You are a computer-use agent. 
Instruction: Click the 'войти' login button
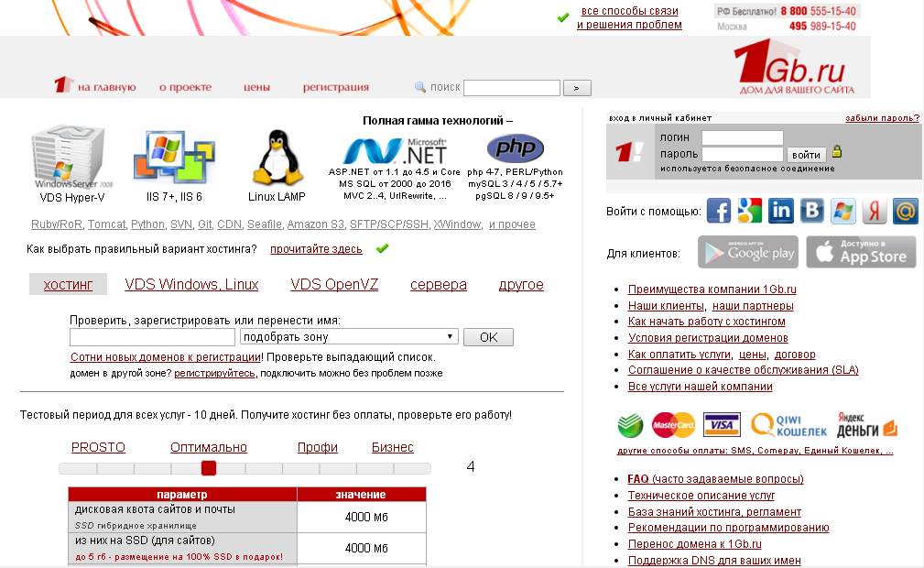(x=806, y=155)
